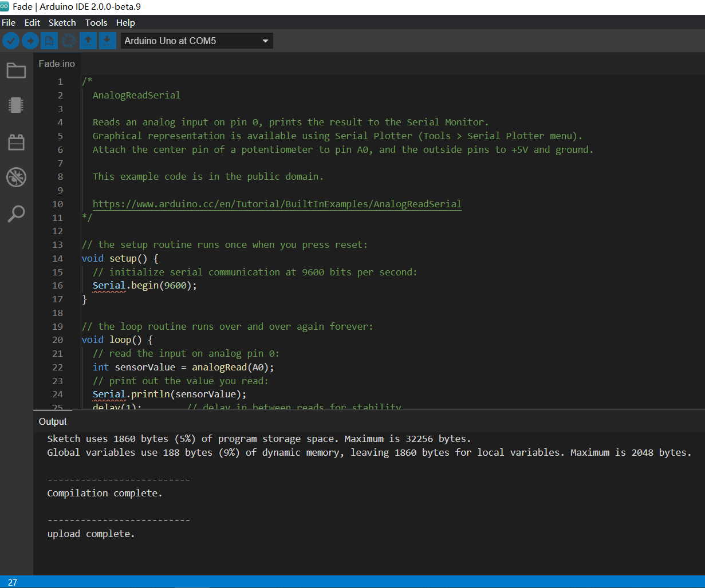Image resolution: width=705 pixels, height=588 pixels.
Task: Click 'Reads an analog input on pin 0' comment line
Action: [291, 122]
